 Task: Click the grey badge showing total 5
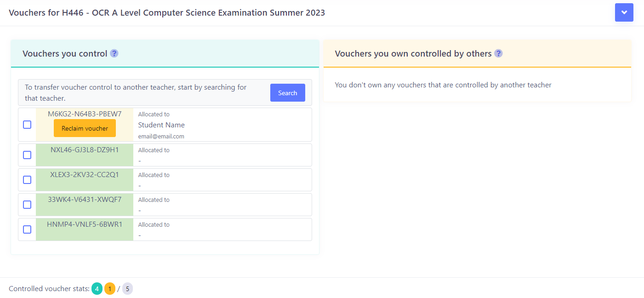coord(127,289)
